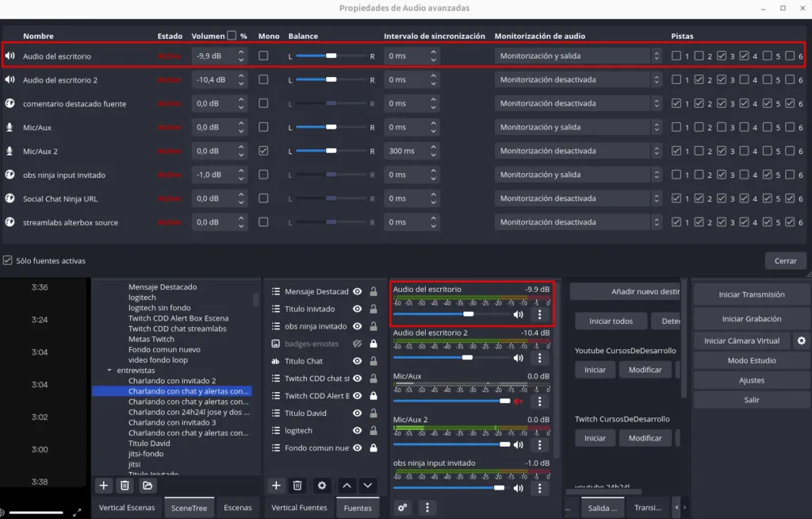This screenshot has height=519, width=812.
Task: Hide the Titulo Chat source using eye icon
Action: click(x=358, y=361)
